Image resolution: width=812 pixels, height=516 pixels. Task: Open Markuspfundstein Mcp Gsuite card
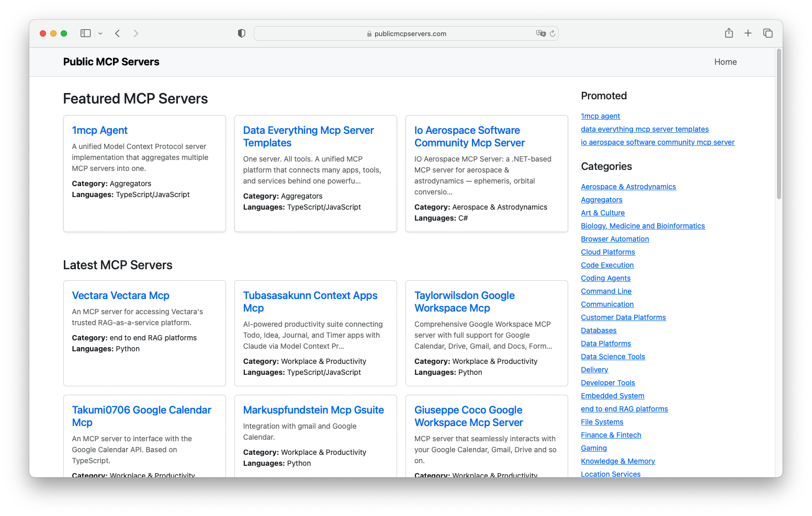point(313,410)
